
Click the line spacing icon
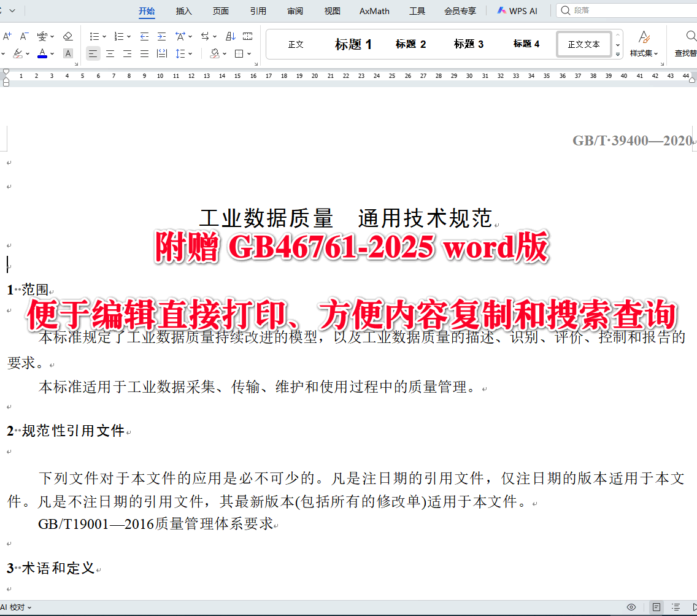coord(180,53)
